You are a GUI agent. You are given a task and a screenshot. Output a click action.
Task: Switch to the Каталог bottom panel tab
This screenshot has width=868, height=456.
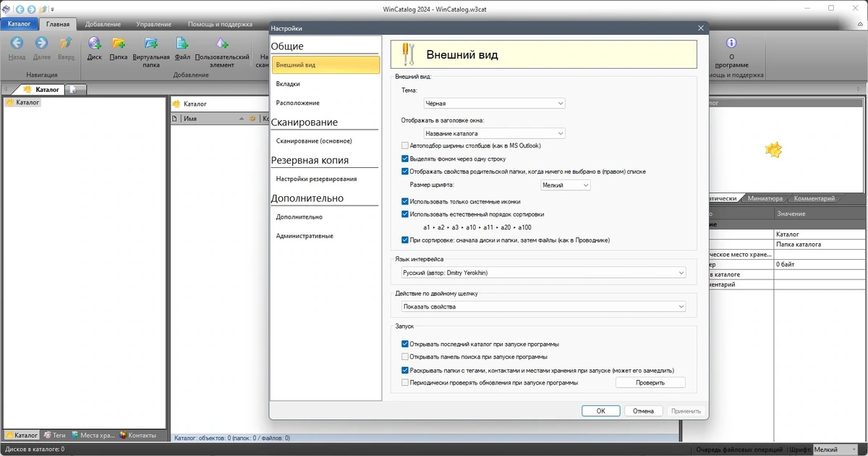[22, 436]
